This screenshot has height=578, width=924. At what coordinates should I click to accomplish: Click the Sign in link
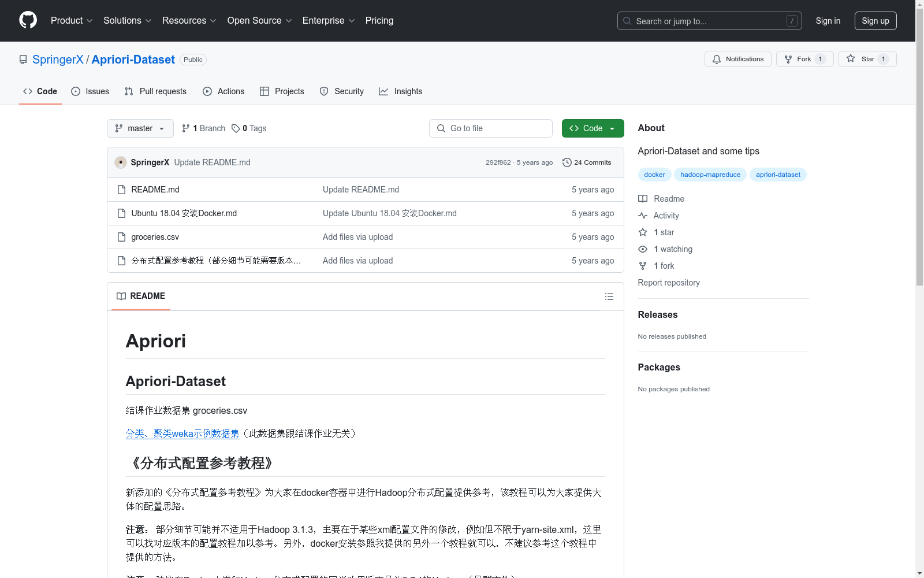[828, 21]
